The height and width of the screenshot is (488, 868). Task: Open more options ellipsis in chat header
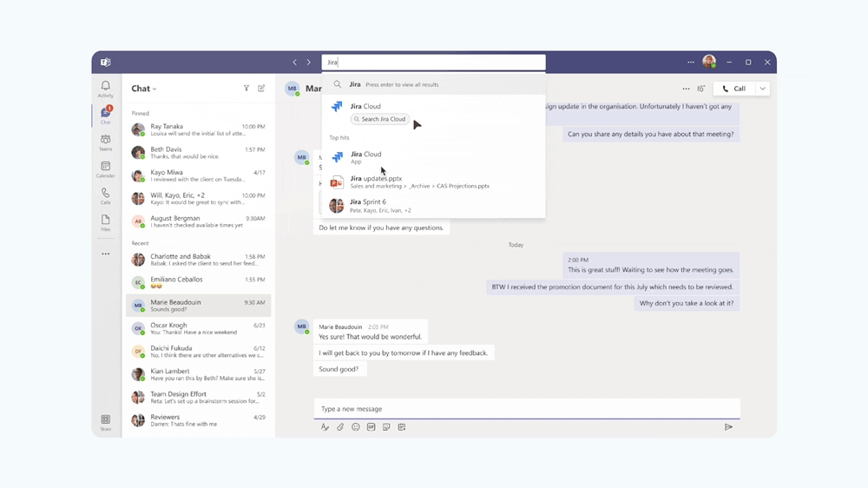click(686, 89)
